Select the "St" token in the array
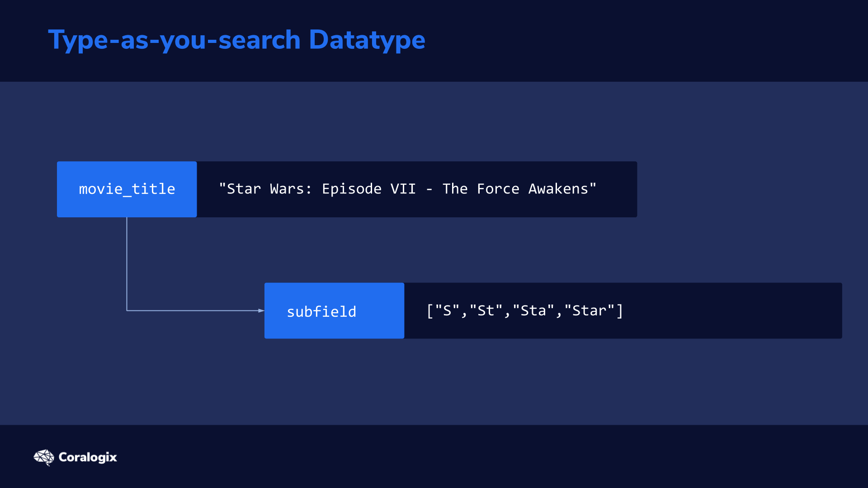 click(486, 311)
